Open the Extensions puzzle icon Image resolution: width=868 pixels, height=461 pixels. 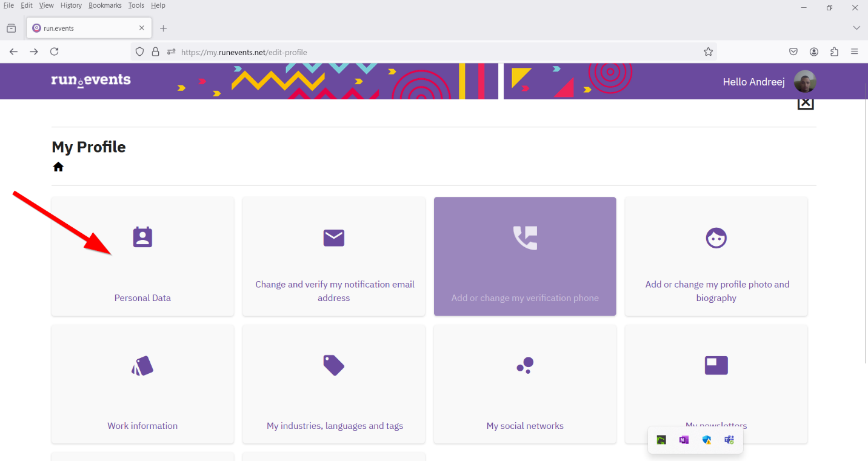[x=834, y=52]
